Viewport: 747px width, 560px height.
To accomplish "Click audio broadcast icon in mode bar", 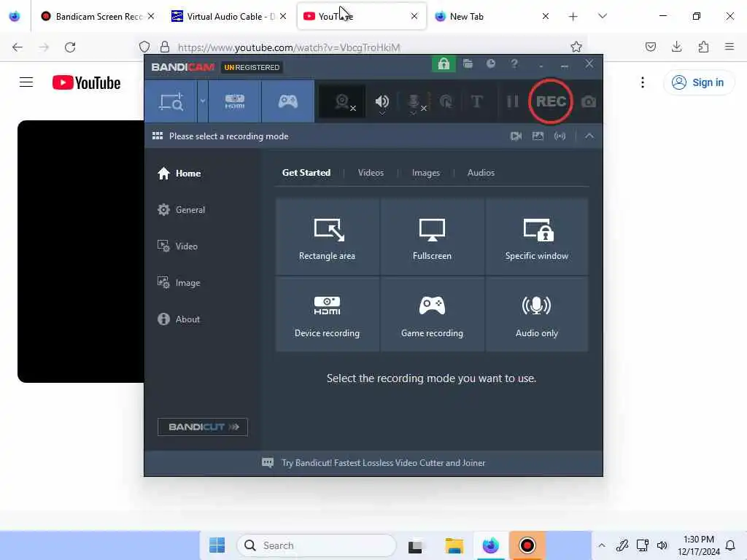I will (x=560, y=136).
